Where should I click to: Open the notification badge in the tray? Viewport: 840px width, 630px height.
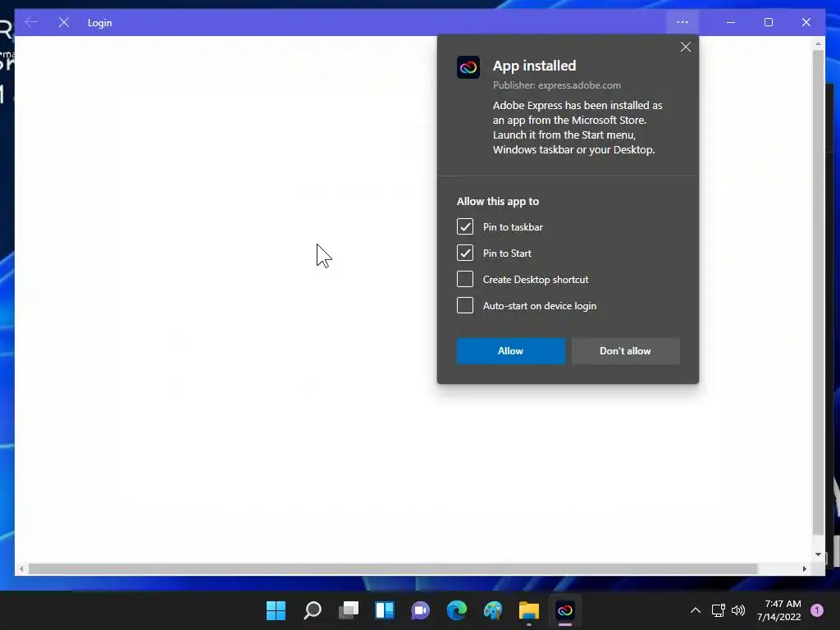click(817, 610)
